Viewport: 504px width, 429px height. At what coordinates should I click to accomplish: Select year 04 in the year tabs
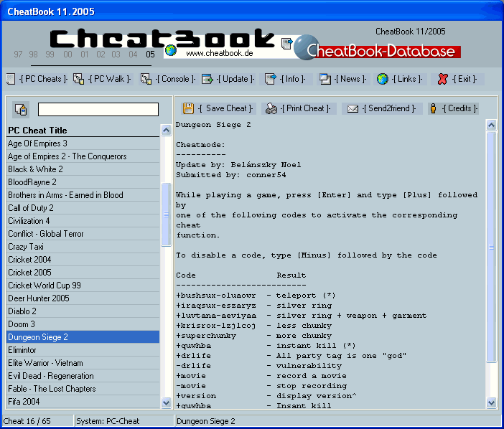pos(133,55)
